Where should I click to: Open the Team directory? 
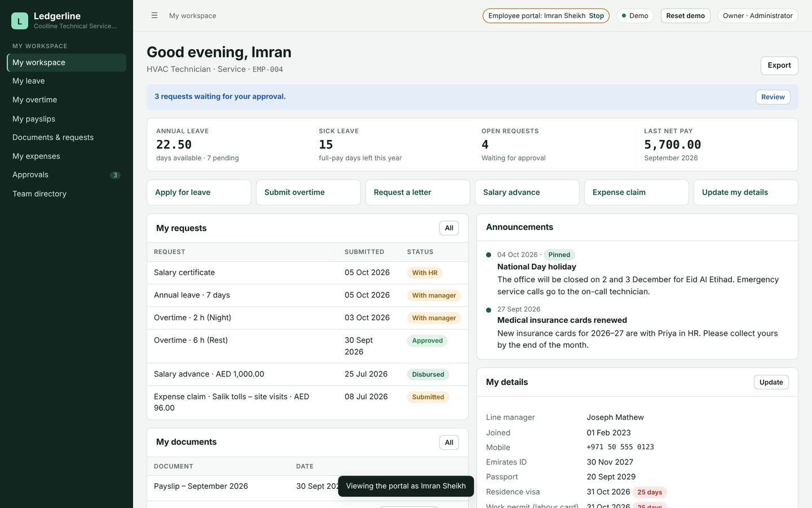67,194
